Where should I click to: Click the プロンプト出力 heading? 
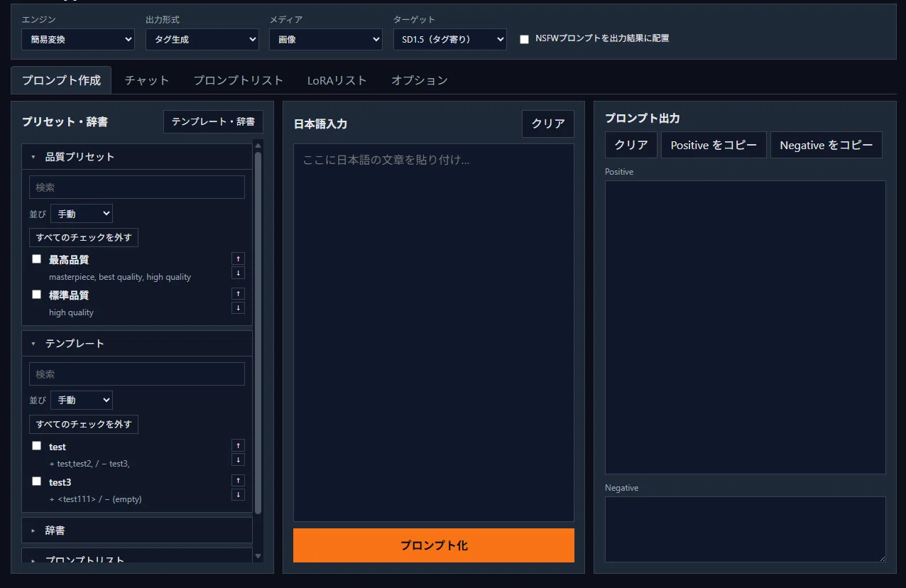[x=643, y=118]
